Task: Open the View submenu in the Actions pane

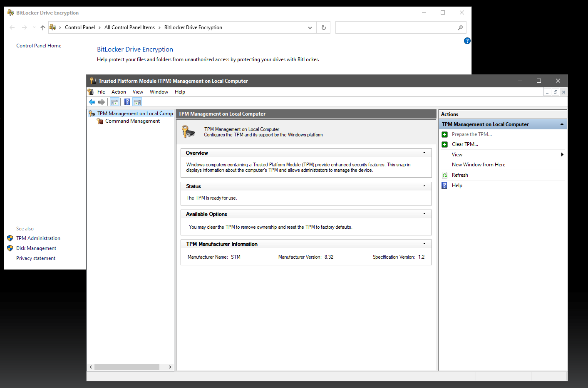Action: (x=504, y=155)
